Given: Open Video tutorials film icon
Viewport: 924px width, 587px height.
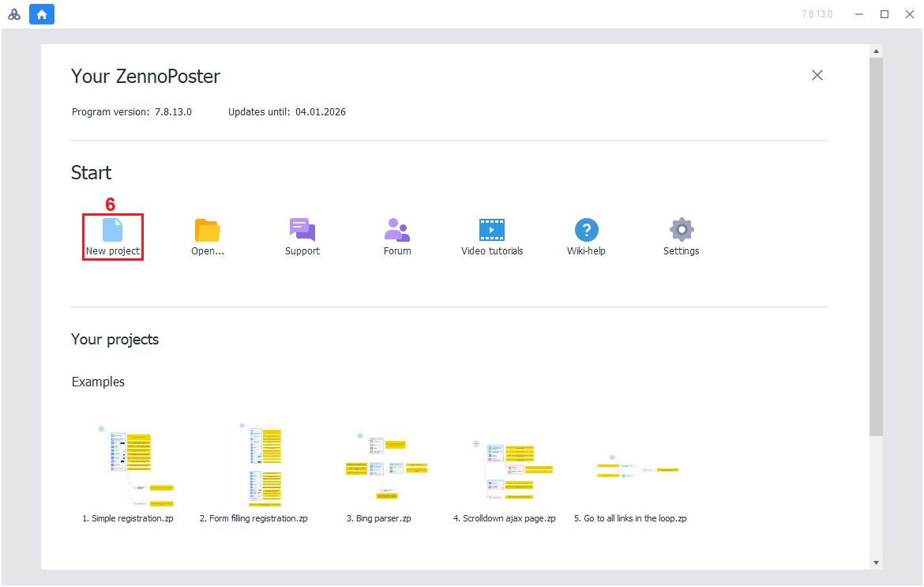Looking at the screenshot, I should pyautogui.click(x=492, y=230).
